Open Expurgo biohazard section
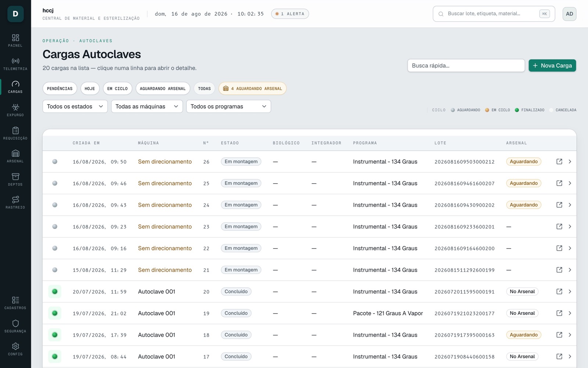The height and width of the screenshot is (368, 588). pyautogui.click(x=15, y=110)
